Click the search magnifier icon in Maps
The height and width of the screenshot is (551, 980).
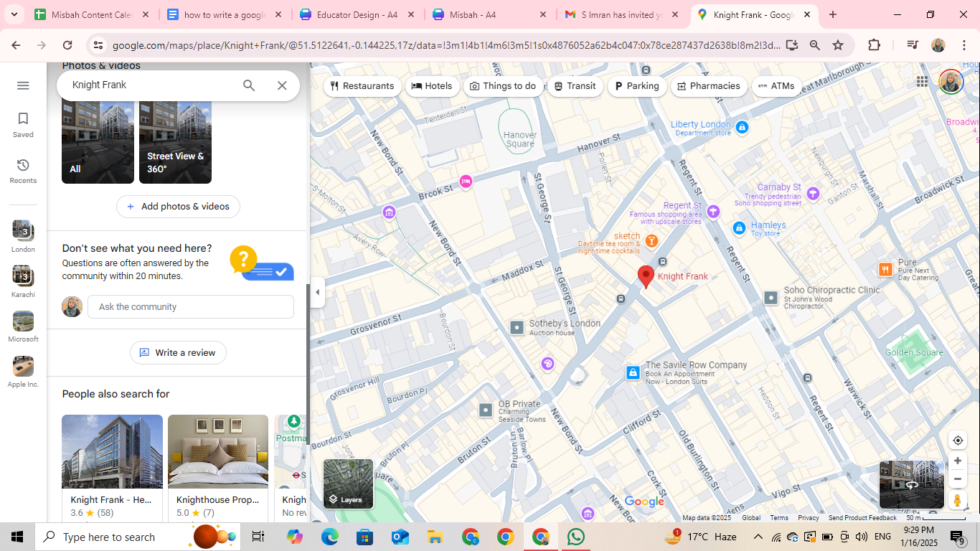tap(249, 85)
